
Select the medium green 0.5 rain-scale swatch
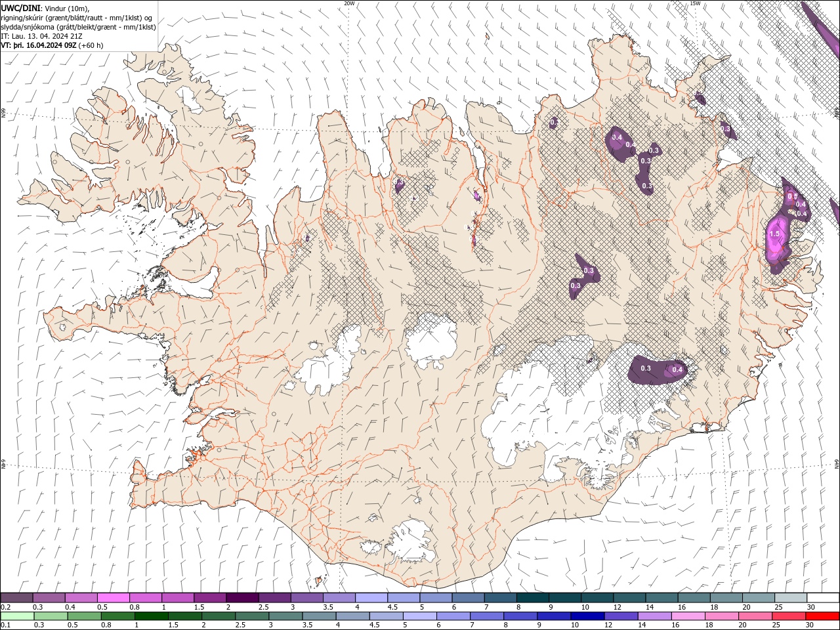click(84, 616)
